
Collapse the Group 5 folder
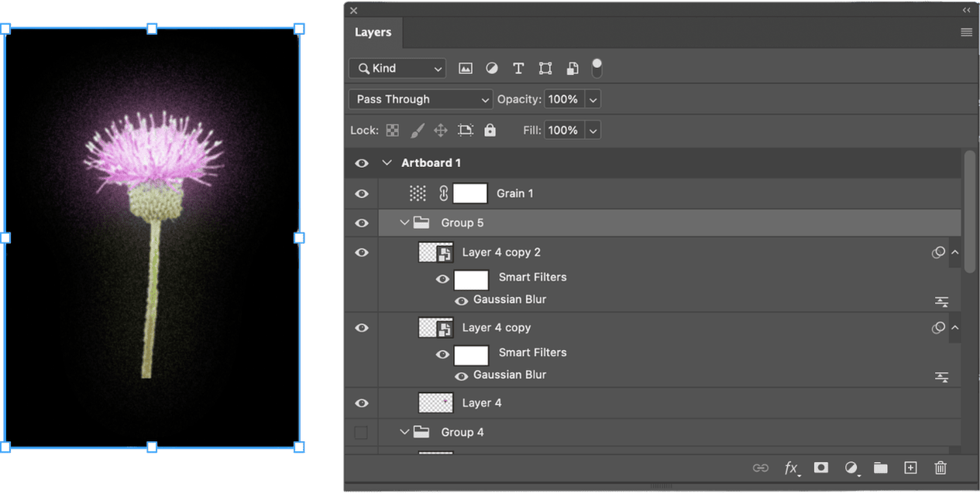(x=404, y=223)
